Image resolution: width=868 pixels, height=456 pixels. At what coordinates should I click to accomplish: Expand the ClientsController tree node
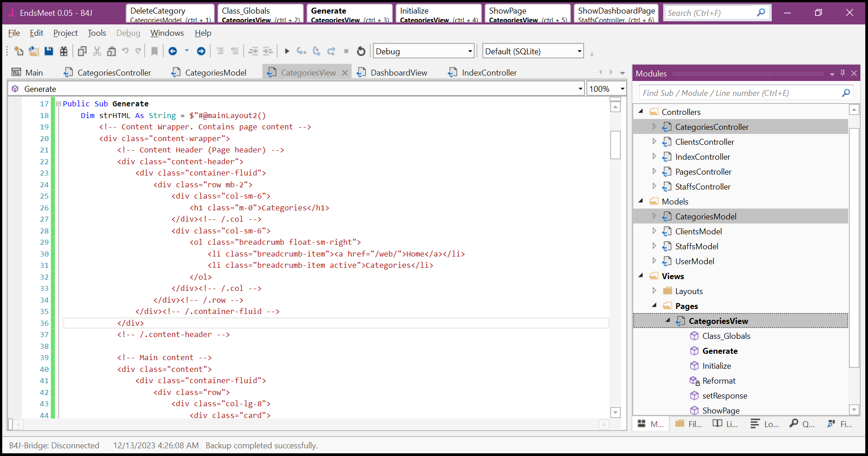(x=654, y=142)
